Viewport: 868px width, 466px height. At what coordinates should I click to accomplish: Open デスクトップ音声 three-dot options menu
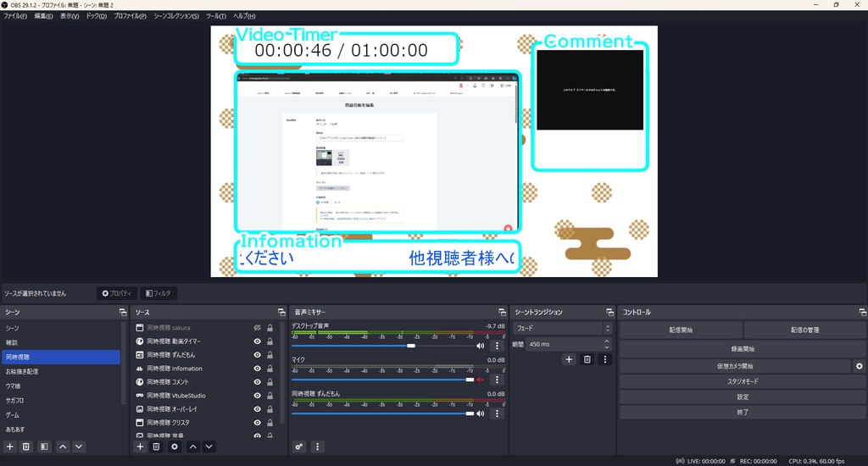(497, 346)
